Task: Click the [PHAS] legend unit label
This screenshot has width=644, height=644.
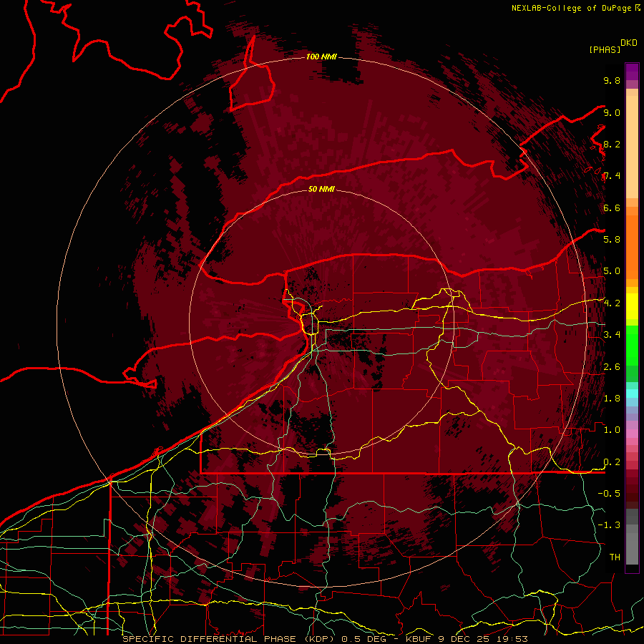Action: click(605, 50)
